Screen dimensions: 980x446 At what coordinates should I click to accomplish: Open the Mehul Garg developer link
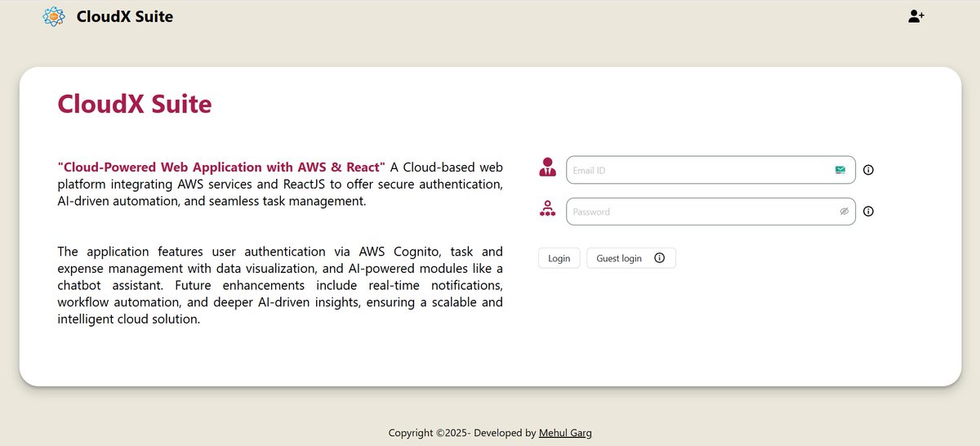click(x=565, y=433)
